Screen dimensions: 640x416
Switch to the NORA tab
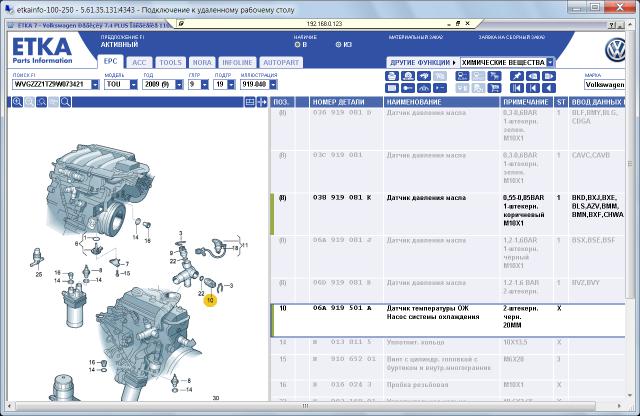pos(202,62)
